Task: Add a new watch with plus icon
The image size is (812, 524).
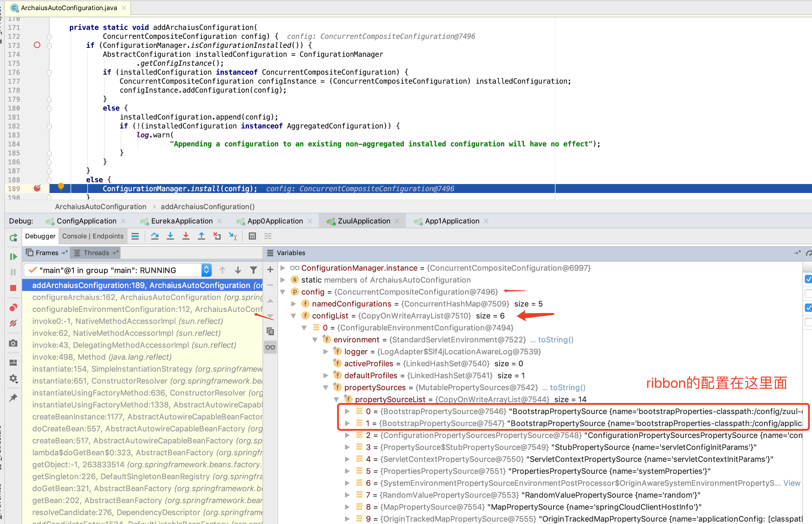Action: tap(270, 270)
